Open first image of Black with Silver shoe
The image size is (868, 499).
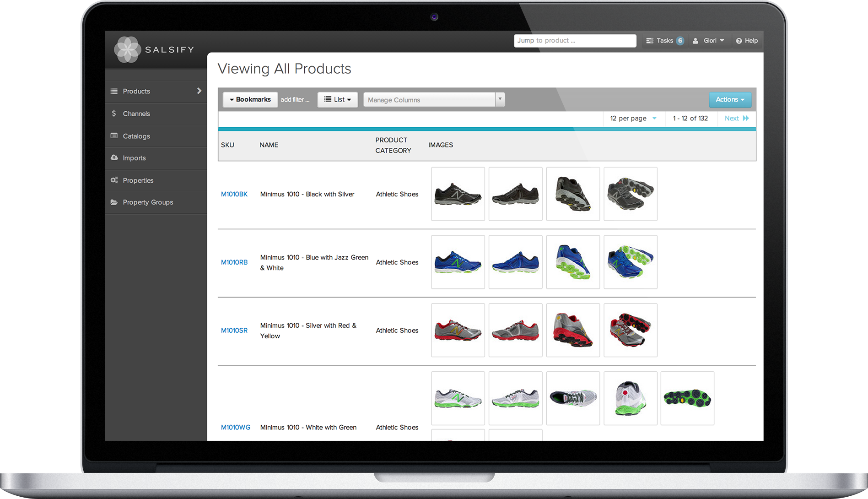(458, 194)
